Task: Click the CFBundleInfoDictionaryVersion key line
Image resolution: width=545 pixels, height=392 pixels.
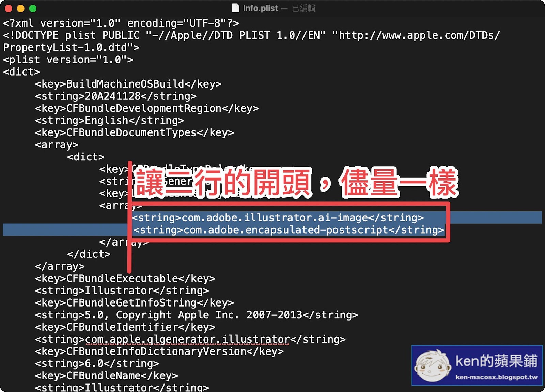Action: 159,351
